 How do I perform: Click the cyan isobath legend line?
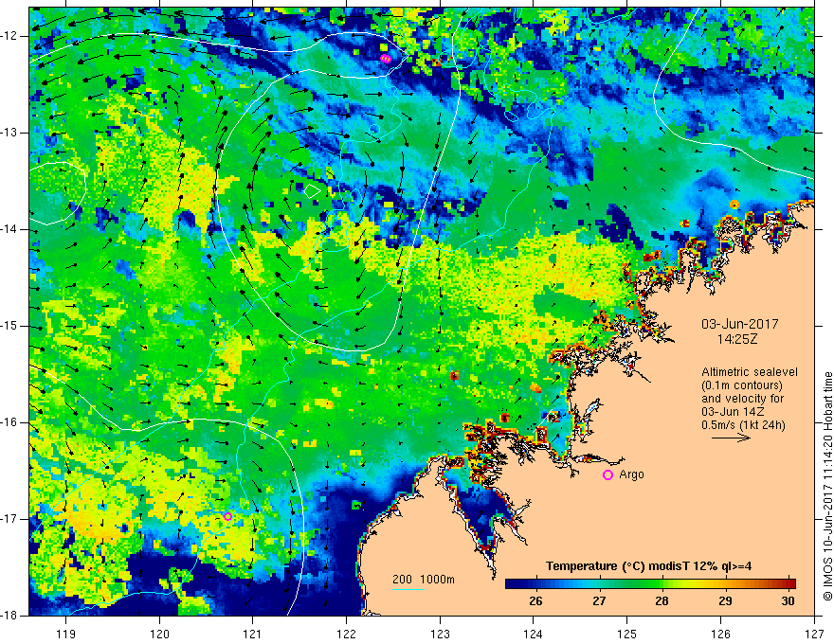pos(408,589)
